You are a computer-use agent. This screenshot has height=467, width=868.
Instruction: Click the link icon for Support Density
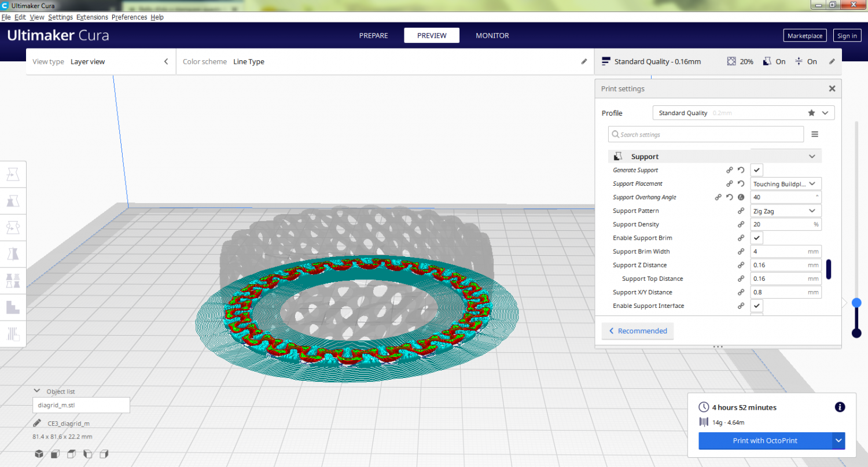pyautogui.click(x=741, y=225)
